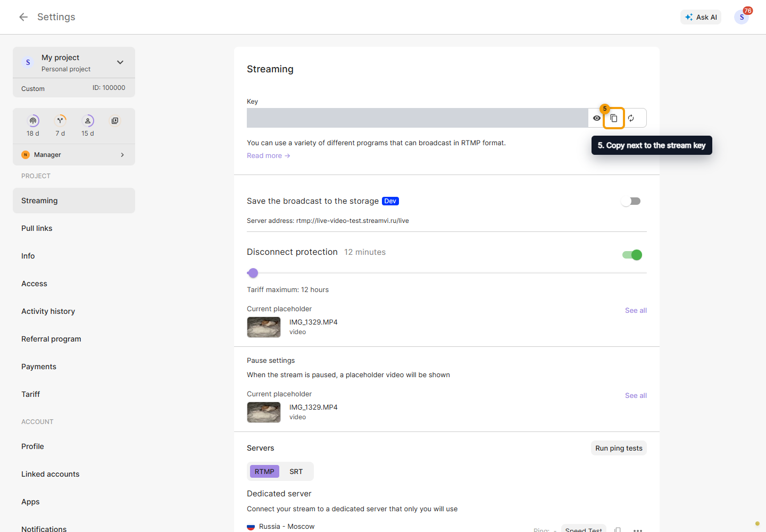Go back using the arrow beside Settings

click(x=23, y=17)
